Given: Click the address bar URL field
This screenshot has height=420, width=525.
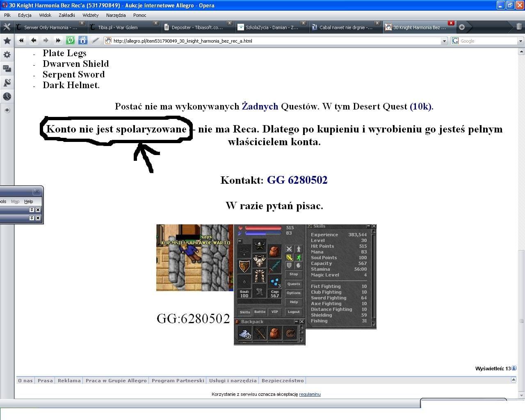Looking at the screenshot, I should tap(276, 41).
